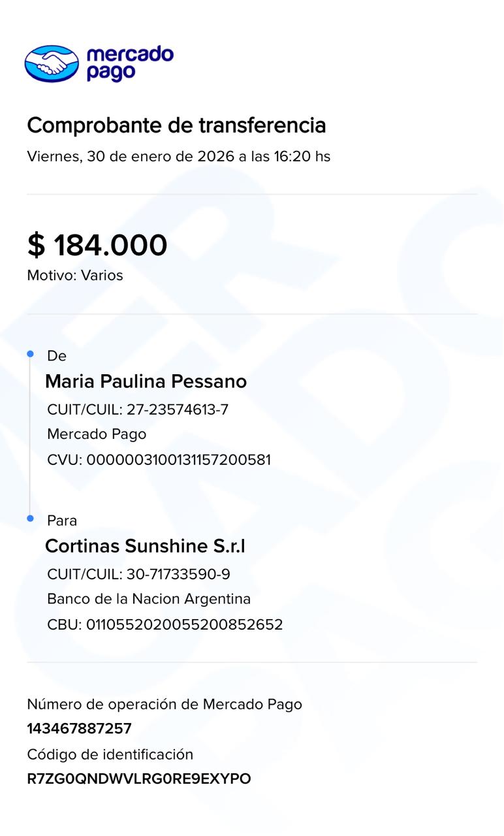Image resolution: width=504 pixels, height=836 pixels.
Task: Click the blue dot beside "De"
Action: point(30,354)
